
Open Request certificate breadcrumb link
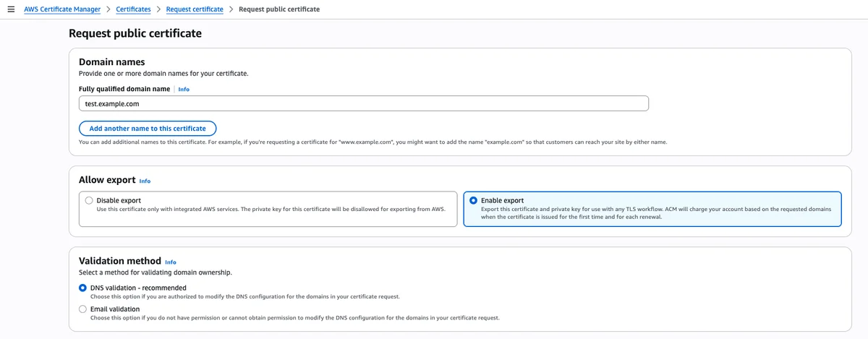tap(195, 9)
